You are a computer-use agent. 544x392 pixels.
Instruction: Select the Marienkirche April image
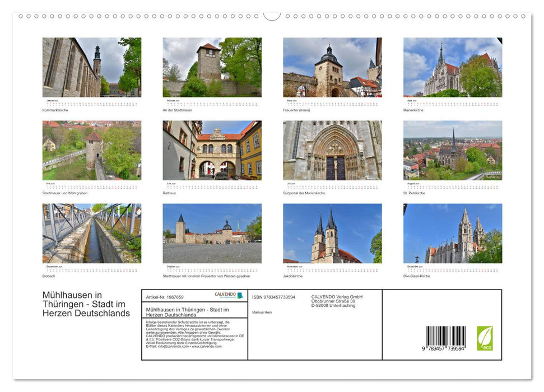(x=453, y=67)
